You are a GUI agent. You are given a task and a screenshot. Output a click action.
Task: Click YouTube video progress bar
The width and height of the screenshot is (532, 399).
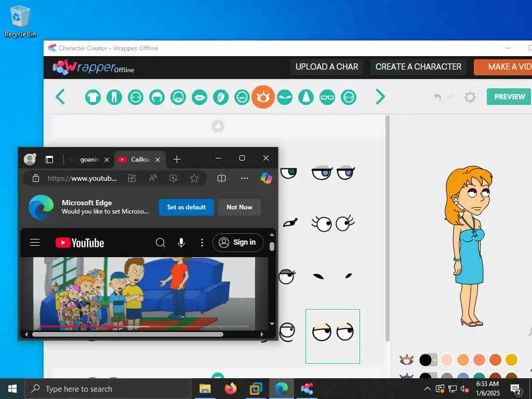click(x=144, y=326)
